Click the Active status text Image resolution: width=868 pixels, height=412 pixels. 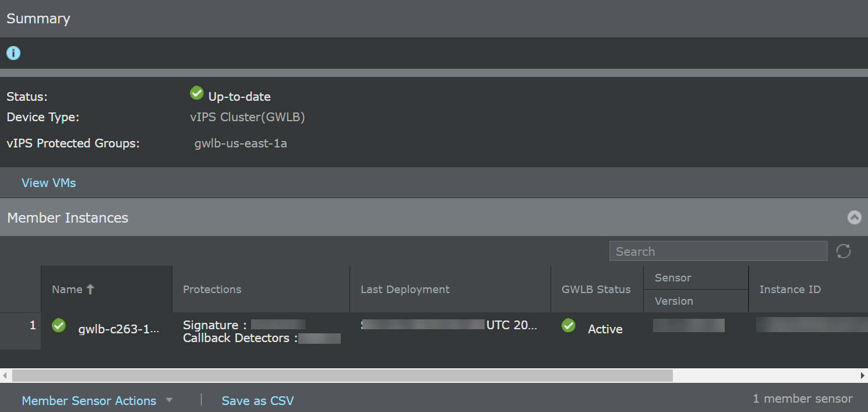tap(605, 329)
